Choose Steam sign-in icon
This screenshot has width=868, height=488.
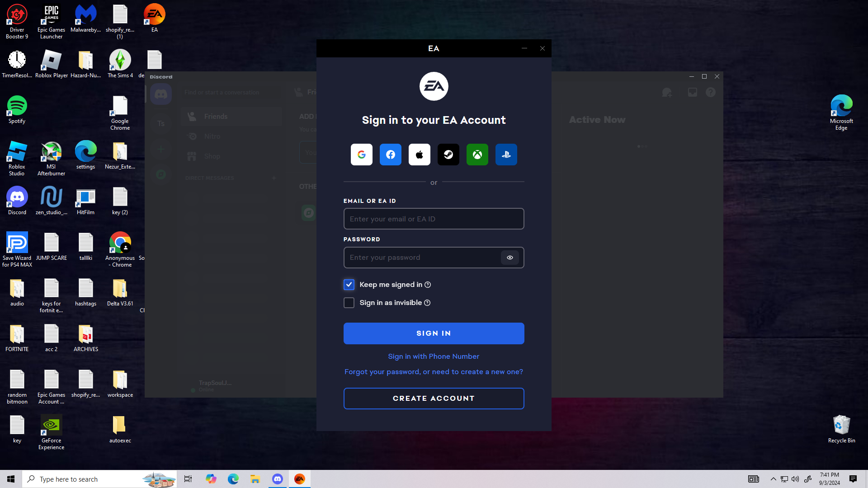pyautogui.click(x=448, y=155)
